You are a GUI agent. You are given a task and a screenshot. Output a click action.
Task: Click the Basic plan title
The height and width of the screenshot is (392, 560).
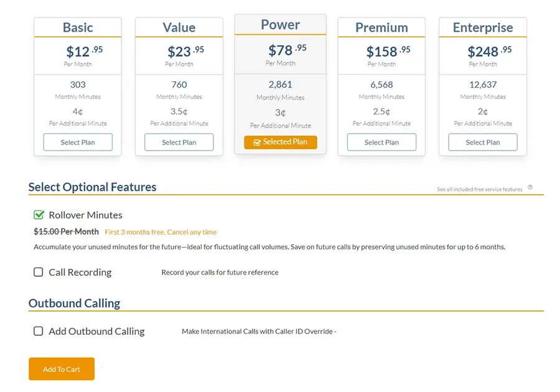click(78, 27)
